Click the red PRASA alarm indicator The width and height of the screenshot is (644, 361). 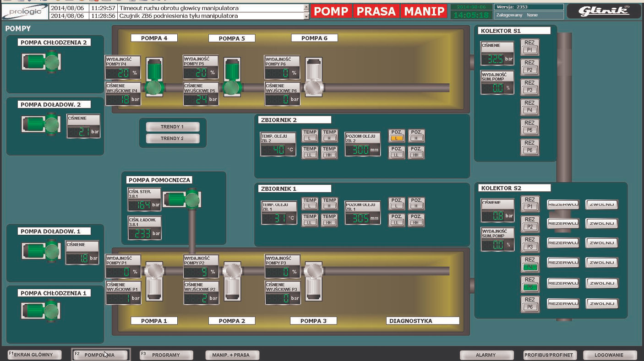(x=376, y=11)
